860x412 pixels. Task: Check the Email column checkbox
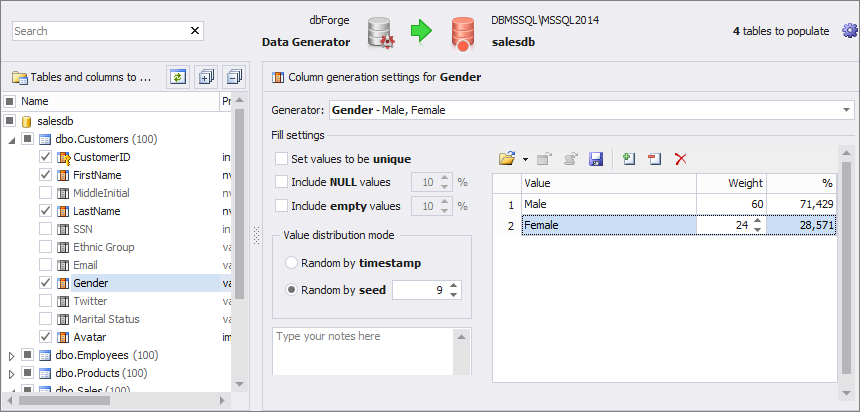[x=46, y=265]
